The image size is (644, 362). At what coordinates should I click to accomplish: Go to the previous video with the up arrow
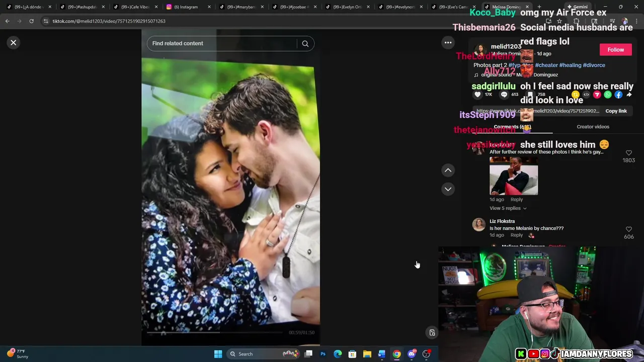pos(448,170)
